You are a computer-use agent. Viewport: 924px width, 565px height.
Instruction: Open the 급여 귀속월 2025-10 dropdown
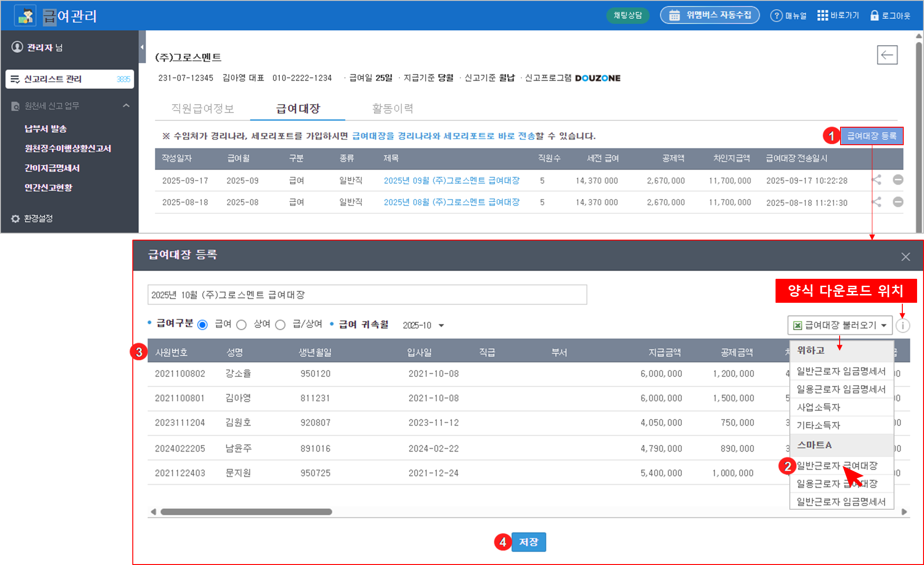[x=423, y=325]
